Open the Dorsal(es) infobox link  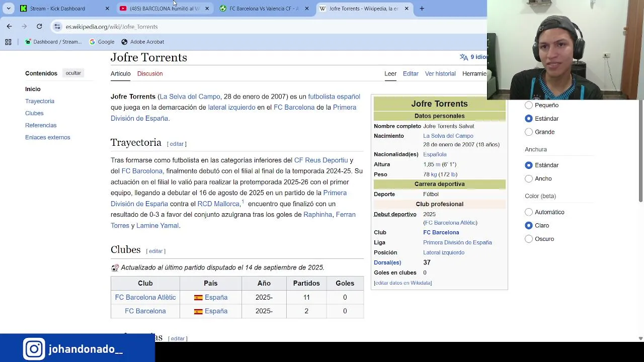[x=387, y=262]
